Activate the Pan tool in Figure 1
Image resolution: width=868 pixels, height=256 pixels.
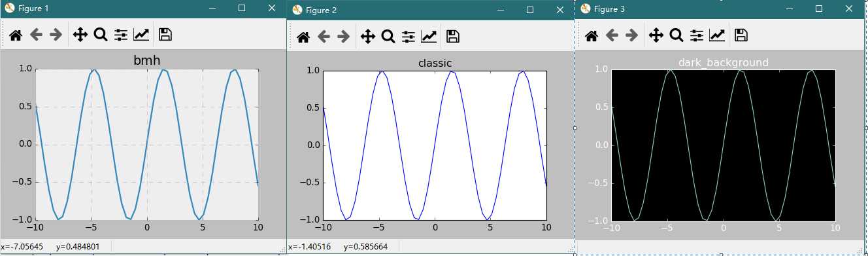point(80,35)
